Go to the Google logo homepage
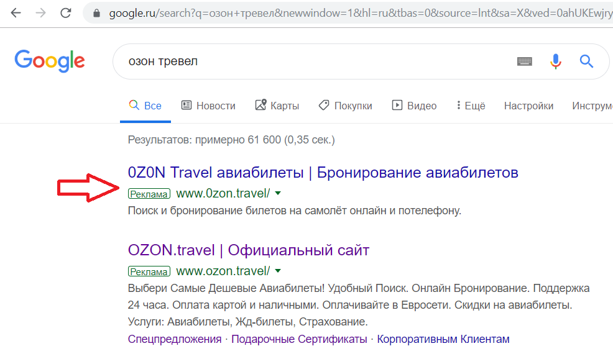The height and width of the screenshot is (364, 613). tap(50, 61)
